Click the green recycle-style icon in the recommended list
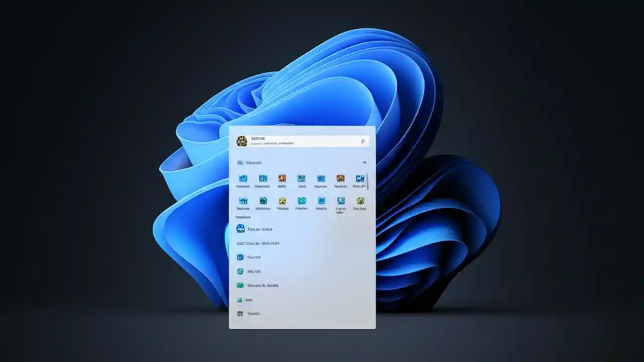 (x=240, y=271)
